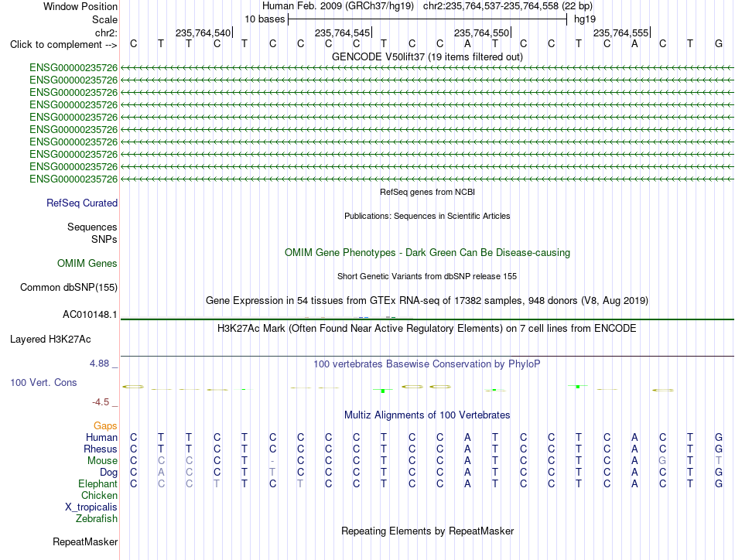This screenshot has width=735, height=560.
Task: Select the Dog alignment row label
Action: tap(108, 472)
